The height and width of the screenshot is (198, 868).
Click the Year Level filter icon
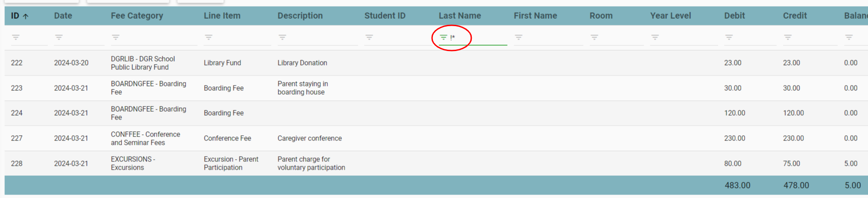tap(655, 38)
